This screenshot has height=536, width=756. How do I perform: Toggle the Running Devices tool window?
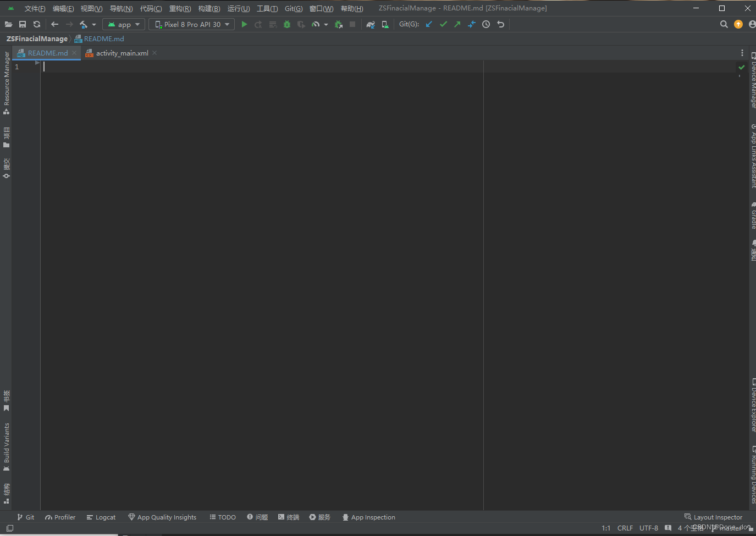tap(753, 474)
